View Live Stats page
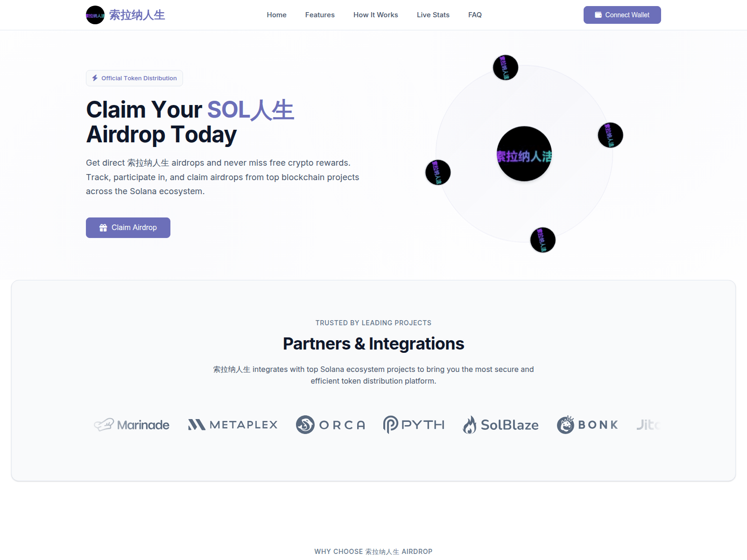Screen dimensions: 747x560 pyautogui.click(x=433, y=15)
